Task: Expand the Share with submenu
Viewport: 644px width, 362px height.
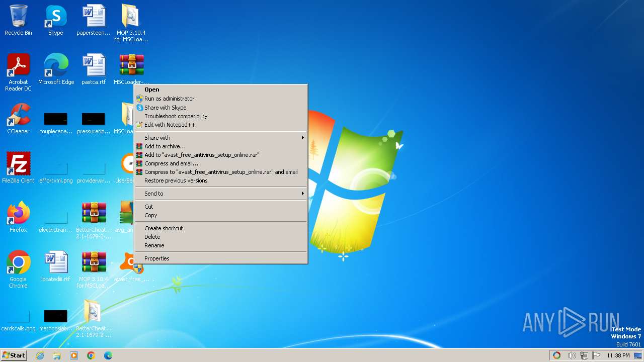Action: (221, 138)
